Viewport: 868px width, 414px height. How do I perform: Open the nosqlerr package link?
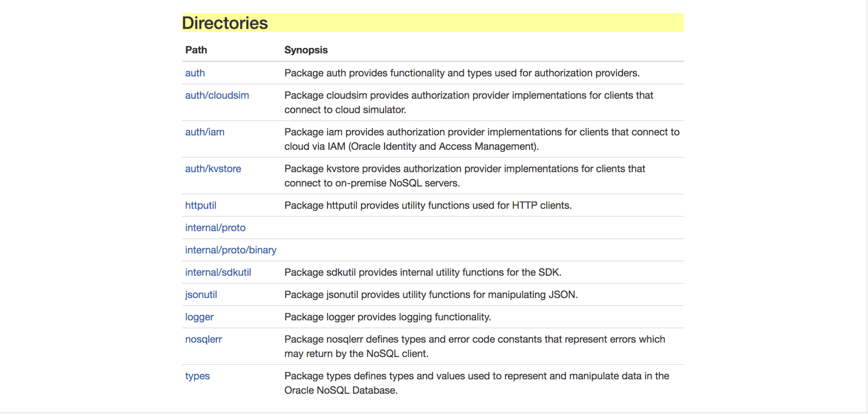[x=203, y=339]
